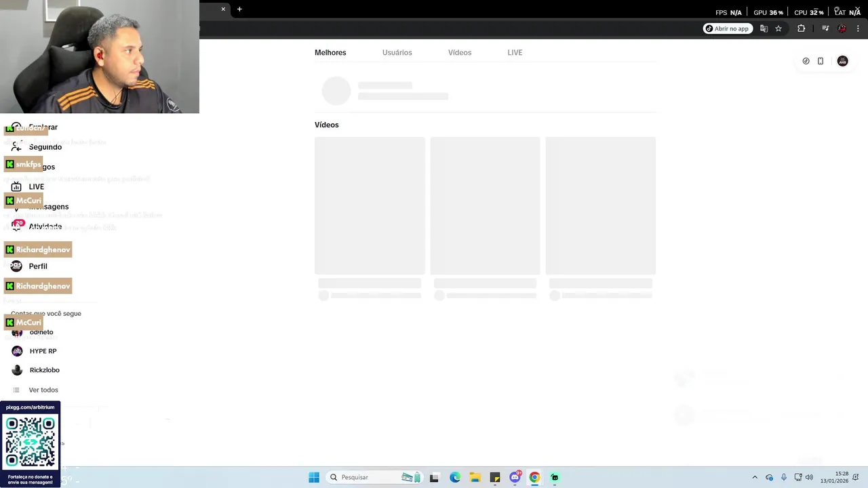Bookmark this page with the star icon
The height and width of the screenshot is (488, 868).
point(778,28)
